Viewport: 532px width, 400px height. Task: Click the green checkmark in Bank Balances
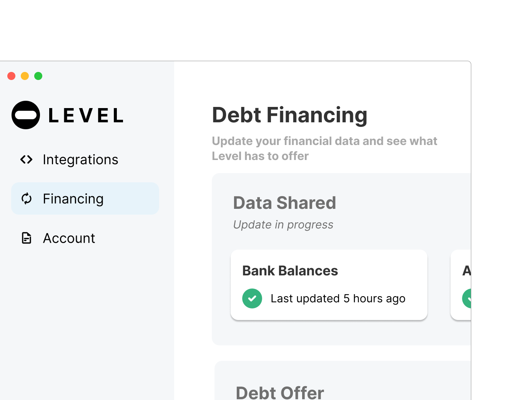click(252, 298)
